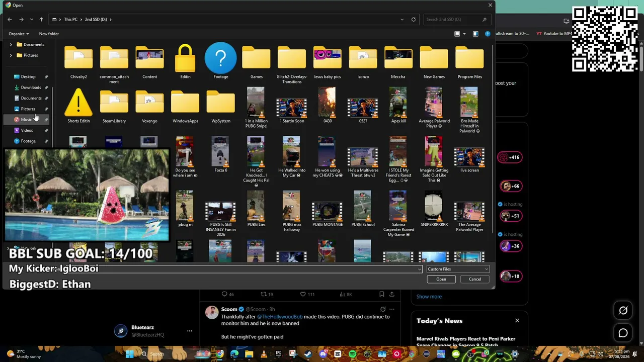Like the tweet with 111 likes
This screenshot has width=644, height=362.
[307, 294]
